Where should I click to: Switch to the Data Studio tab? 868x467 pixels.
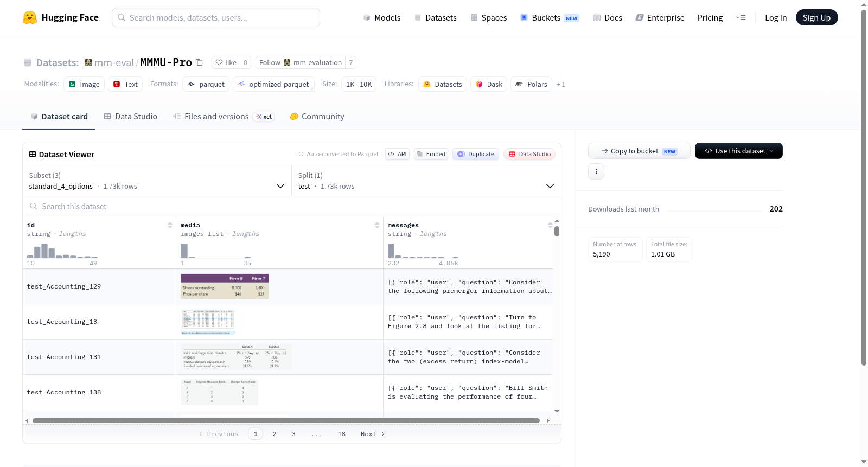131,117
